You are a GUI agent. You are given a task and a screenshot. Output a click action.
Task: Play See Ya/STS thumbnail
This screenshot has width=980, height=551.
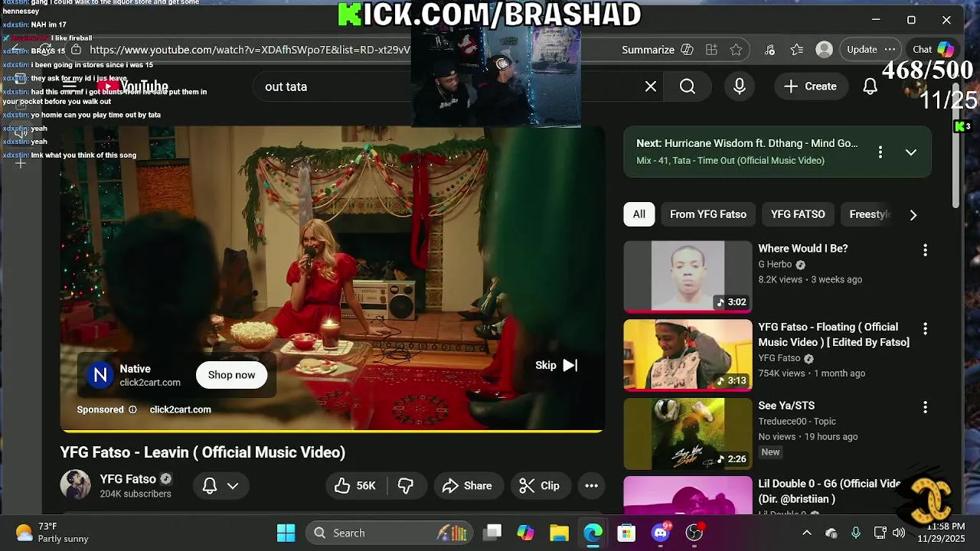(x=688, y=433)
